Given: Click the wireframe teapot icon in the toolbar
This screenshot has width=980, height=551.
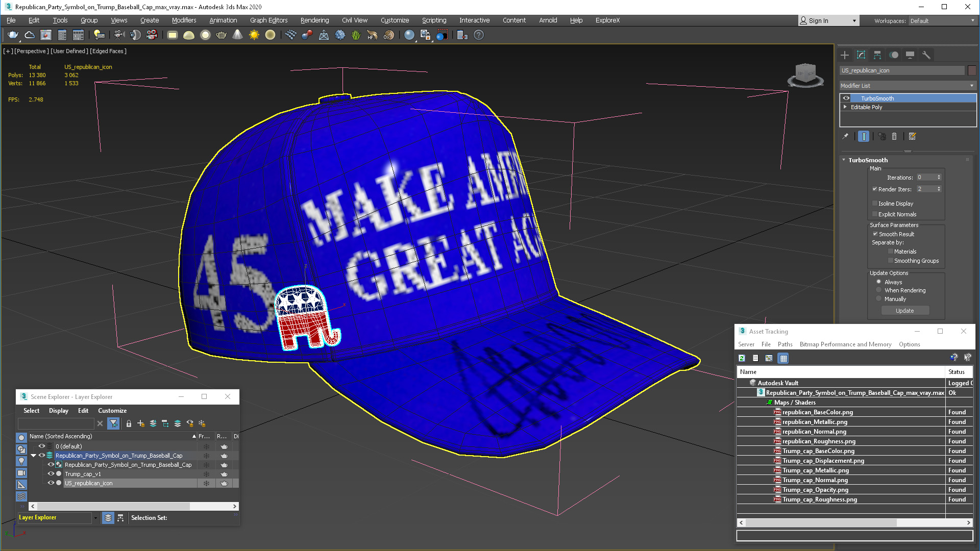Looking at the screenshot, I should pos(221,35).
